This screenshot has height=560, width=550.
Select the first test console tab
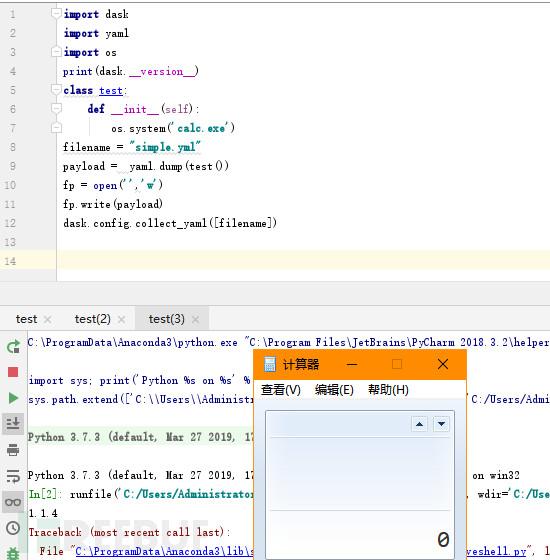[26, 319]
